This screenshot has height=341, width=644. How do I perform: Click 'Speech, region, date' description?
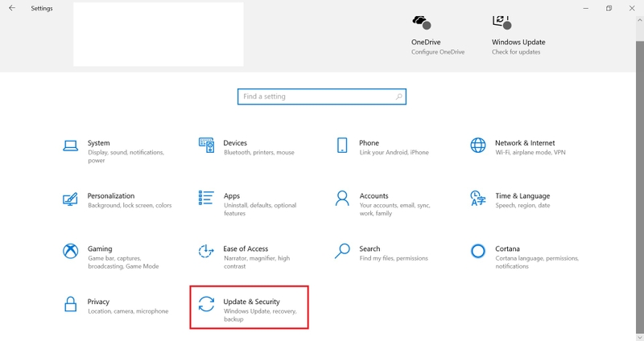[522, 205]
